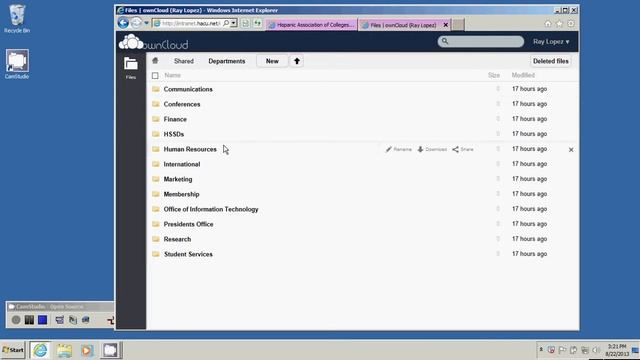
Task: Click CamStudio taskbar button
Action: pyautogui.click(x=110, y=350)
